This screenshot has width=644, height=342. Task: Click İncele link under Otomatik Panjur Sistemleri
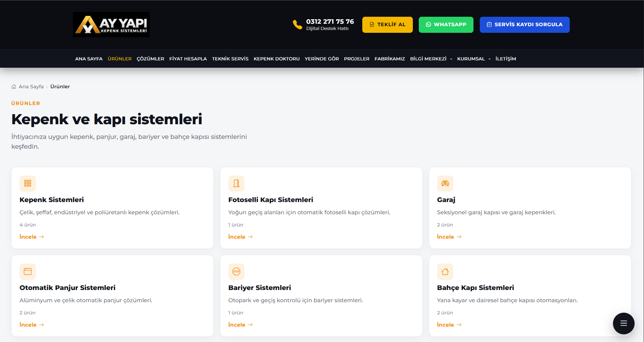(x=32, y=325)
